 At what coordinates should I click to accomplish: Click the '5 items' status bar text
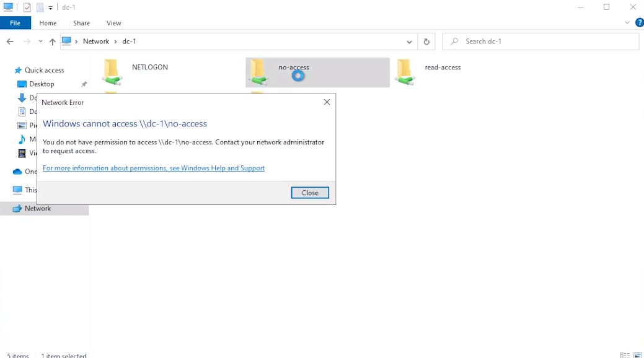tap(18, 355)
